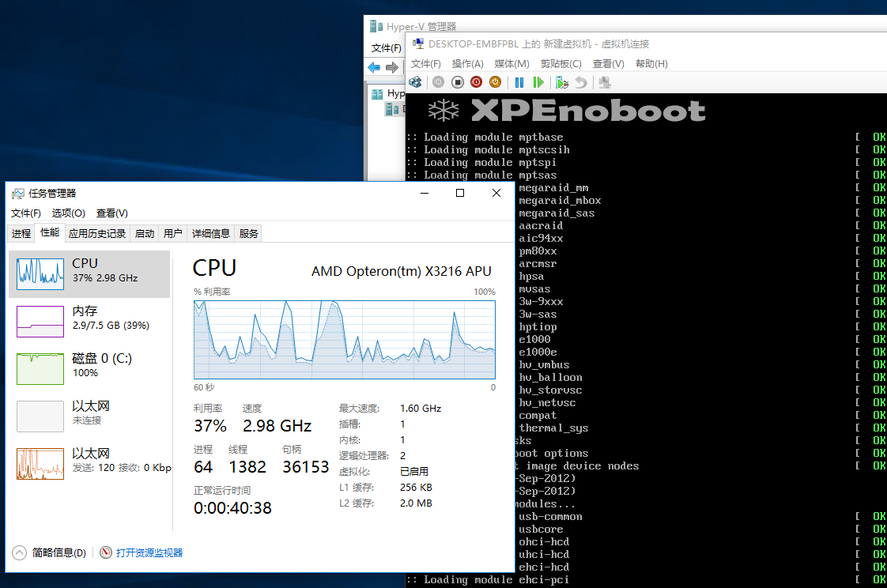
Task: Click the handle count 36153
Action: [x=305, y=467]
